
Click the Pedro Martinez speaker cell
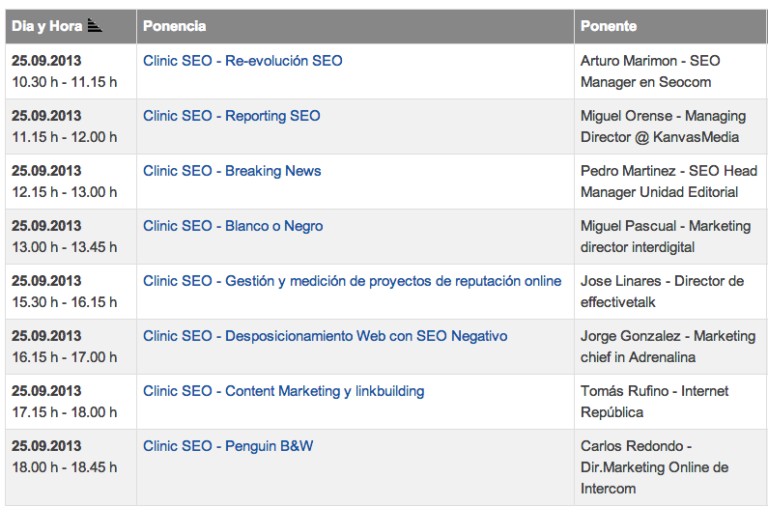(671, 182)
